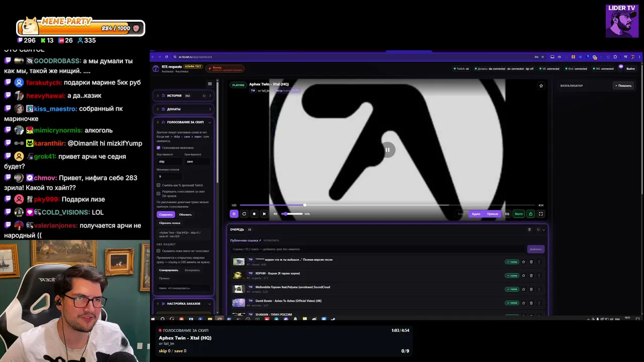Star the Mellowbite Героин track
This screenshot has width=644, height=362.
[x=524, y=289]
